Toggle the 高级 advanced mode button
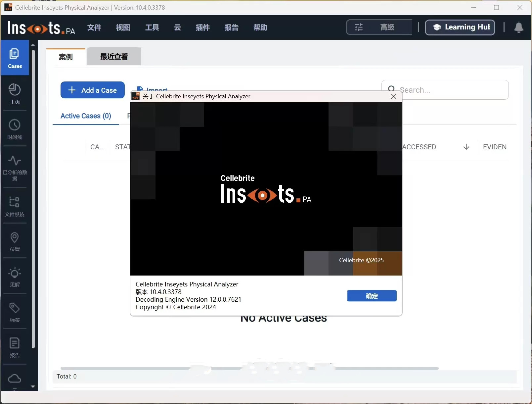532x404 pixels. (x=379, y=27)
